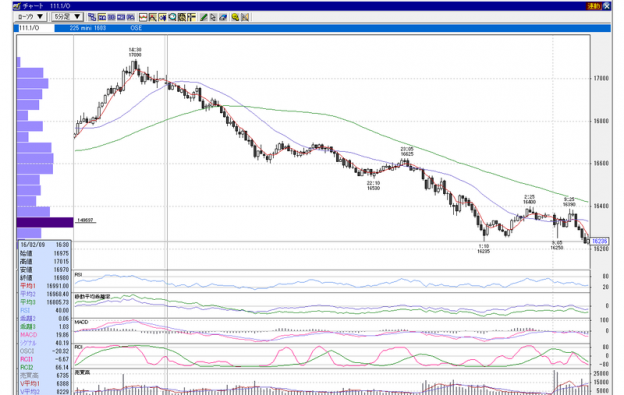Toggle the third window tiling layout button
Image resolution: width=624 pixels, height=395 pixels.
pyautogui.click(x=121, y=17)
